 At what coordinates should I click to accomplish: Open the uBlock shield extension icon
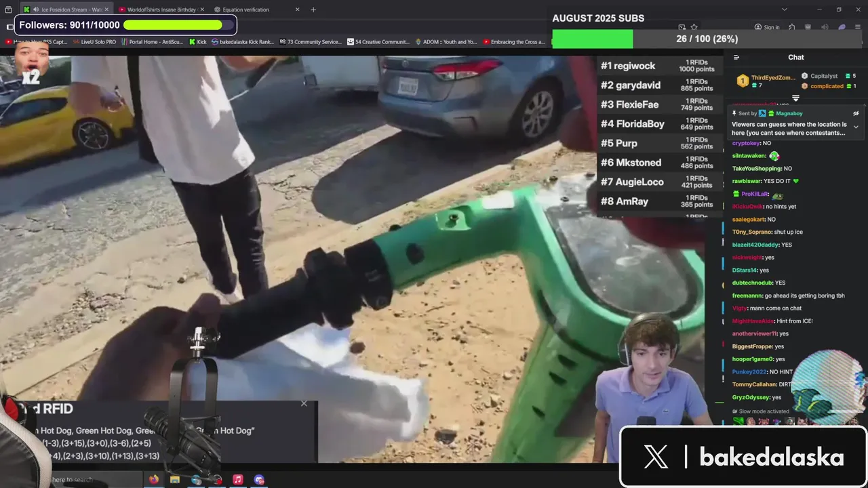point(808,27)
